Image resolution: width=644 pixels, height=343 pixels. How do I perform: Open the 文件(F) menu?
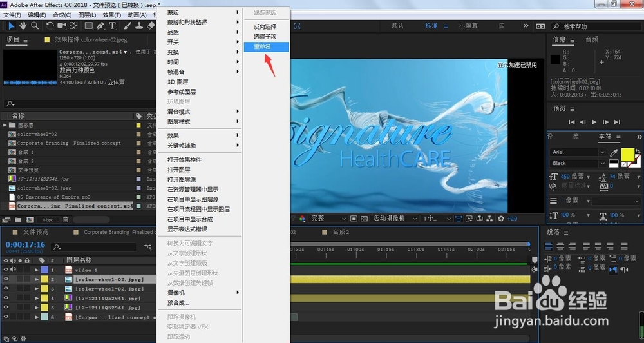(x=12, y=15)
